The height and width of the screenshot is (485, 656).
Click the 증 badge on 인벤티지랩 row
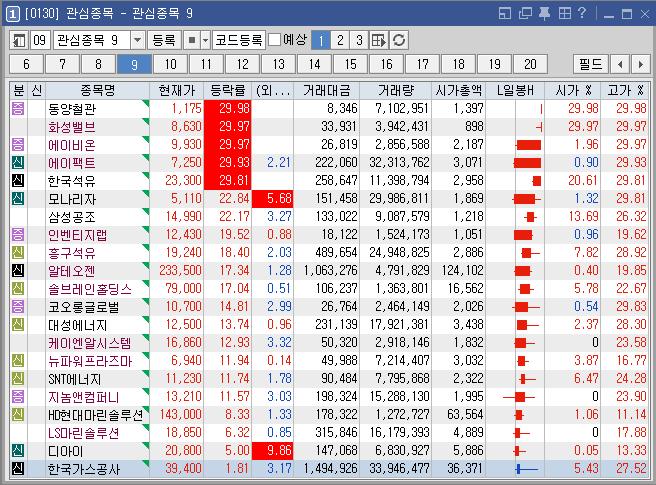pyautogui.click(x=18, y=234)
